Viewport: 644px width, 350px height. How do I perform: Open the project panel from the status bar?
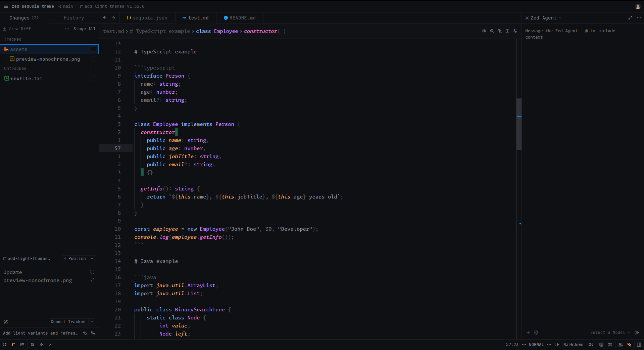(x=5, y=345)
